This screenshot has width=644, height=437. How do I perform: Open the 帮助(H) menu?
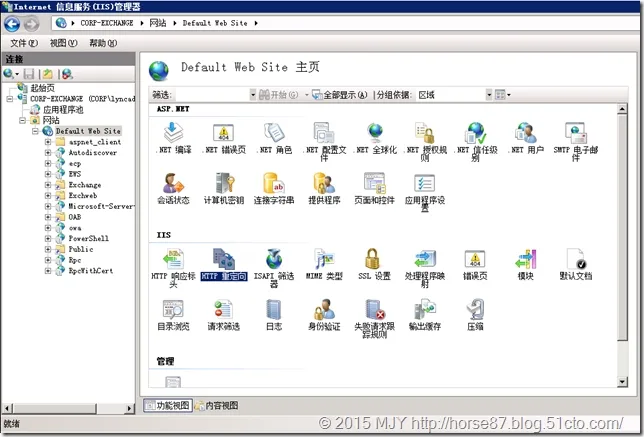coord(103,43)
